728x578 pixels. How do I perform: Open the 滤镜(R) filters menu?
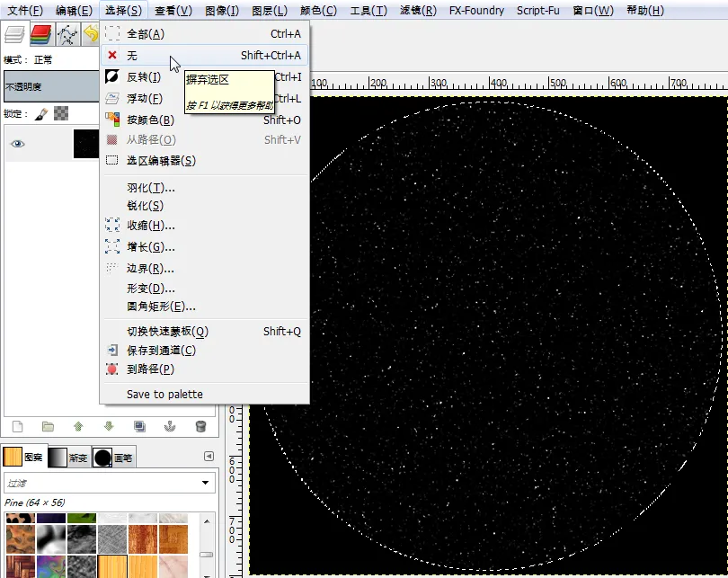[x=418, y=10]
